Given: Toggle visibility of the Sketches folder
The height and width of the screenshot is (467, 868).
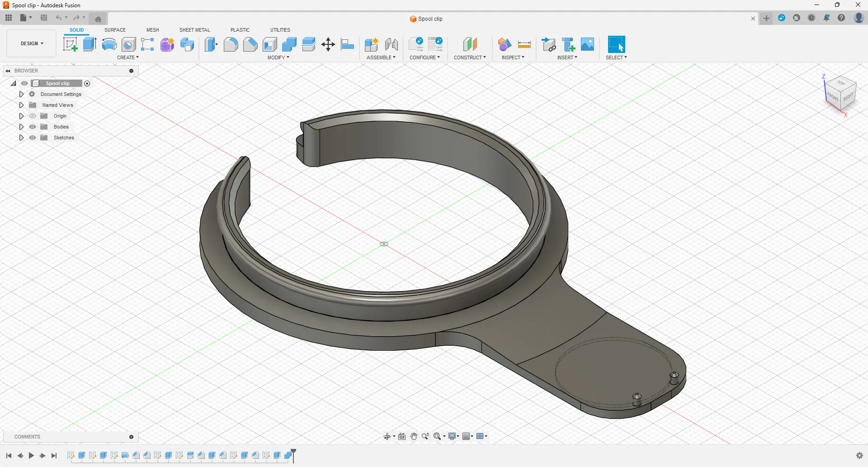Looking at the screenshot, I should [32, 138].
